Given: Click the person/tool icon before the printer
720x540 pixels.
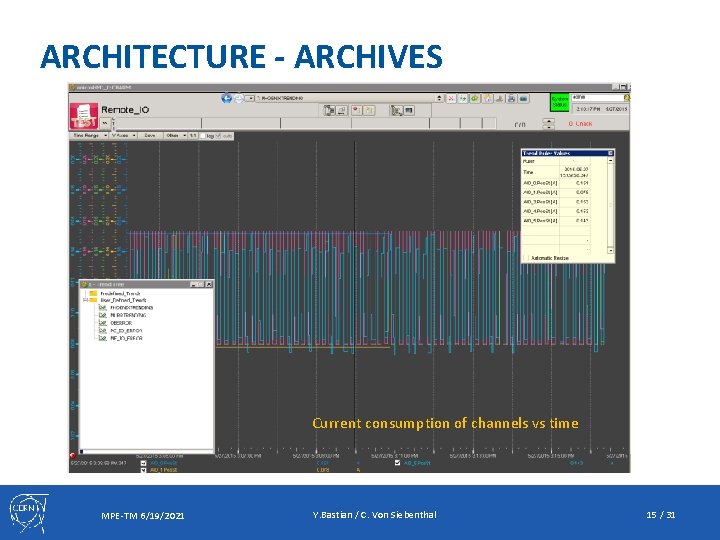Looking at the screenshot, I should click(500, 99).
